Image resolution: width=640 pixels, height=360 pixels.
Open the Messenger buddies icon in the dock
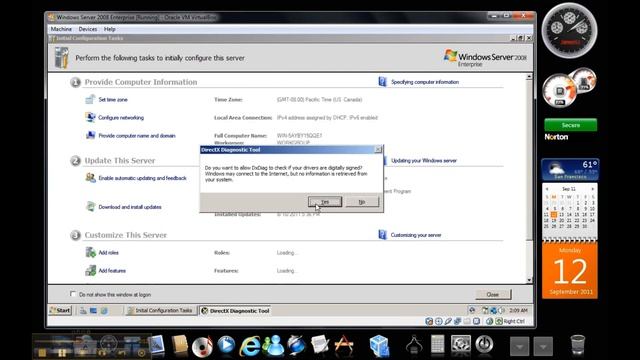point(273,345)
